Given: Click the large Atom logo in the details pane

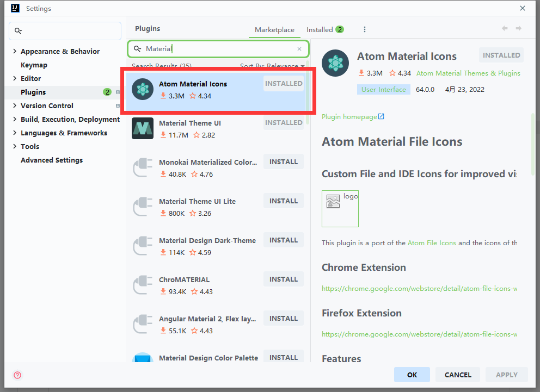Looking at the screenshot, I should (x=335, y=63).
